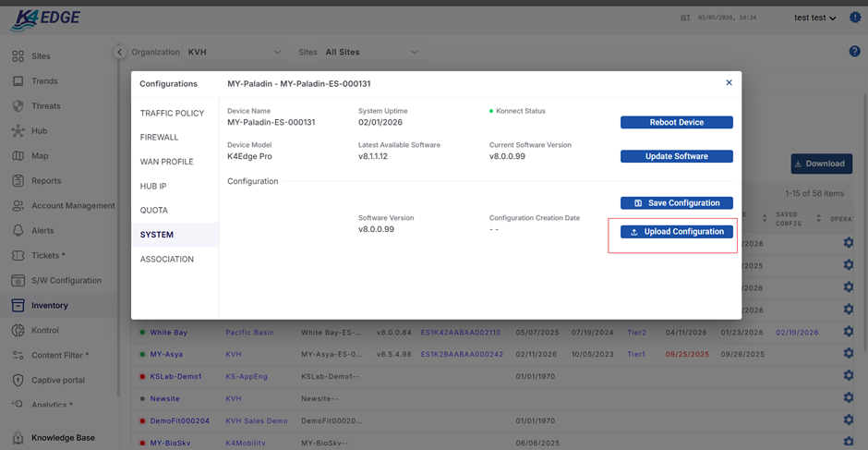Click the Reboot Device button

pos(676,122)
